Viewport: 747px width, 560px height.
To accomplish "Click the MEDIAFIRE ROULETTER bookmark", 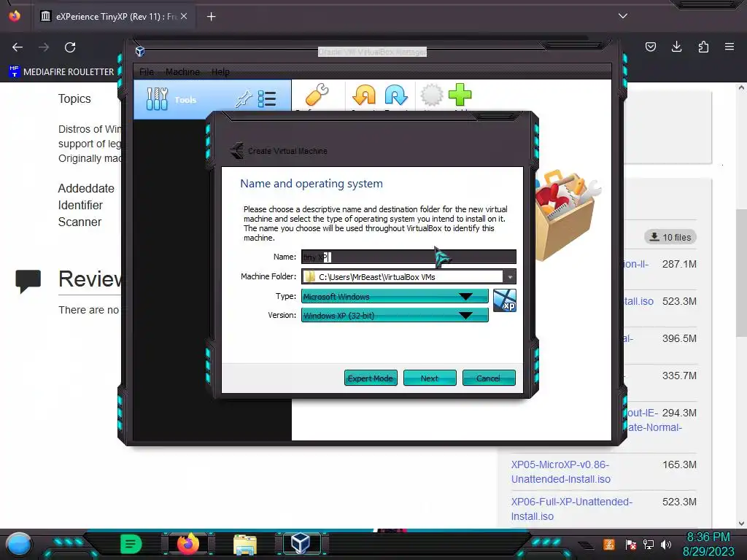I will [x=62, y=72].
